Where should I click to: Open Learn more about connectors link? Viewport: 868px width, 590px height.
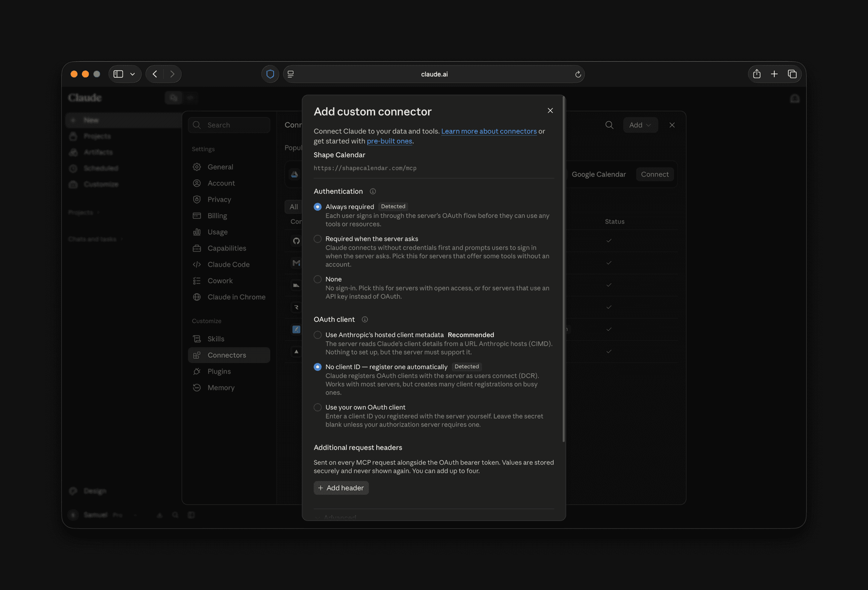click(489, 131)
